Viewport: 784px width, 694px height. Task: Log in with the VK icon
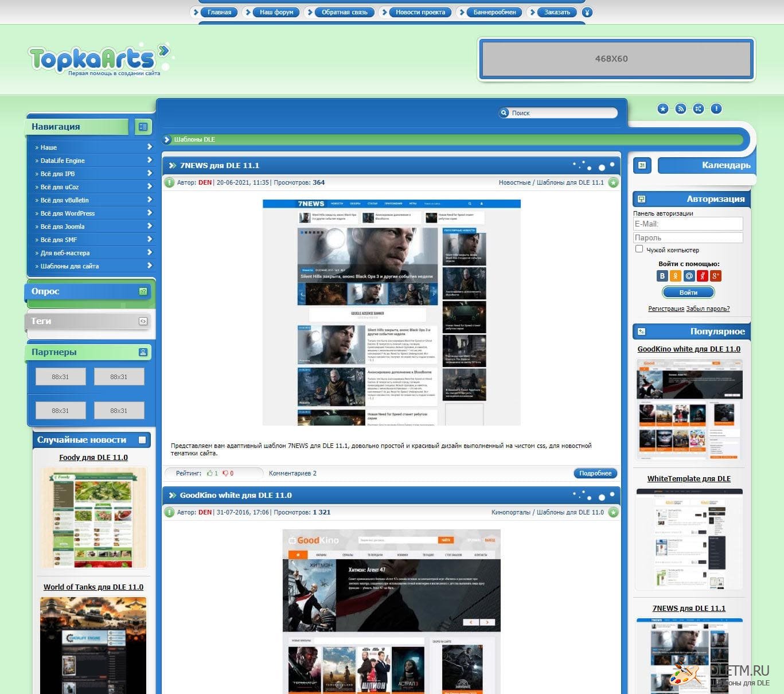click(x=662, y=276)
